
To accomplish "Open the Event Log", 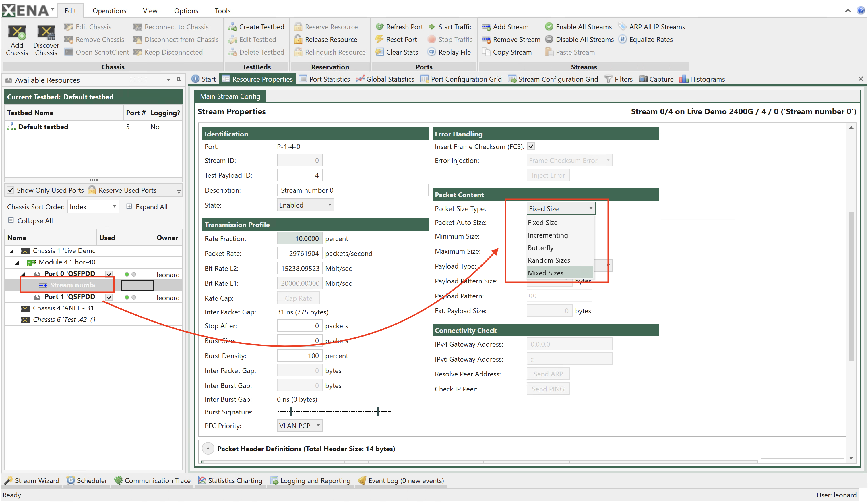I will [401, 480].
